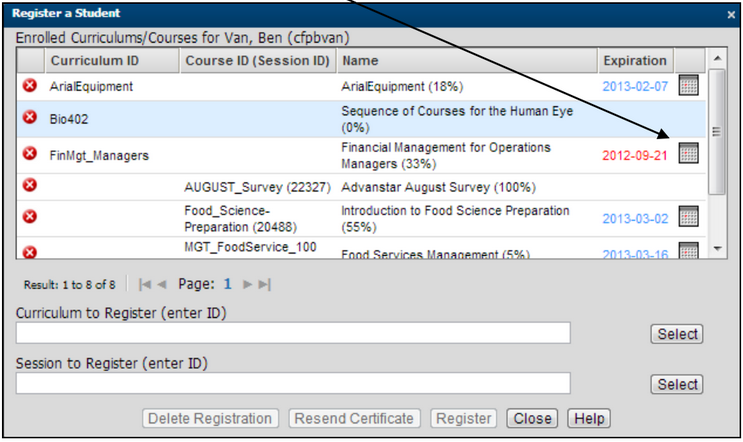Click inside Curriculum to Register ID field
743x442 pixels.
click(293, 333)
